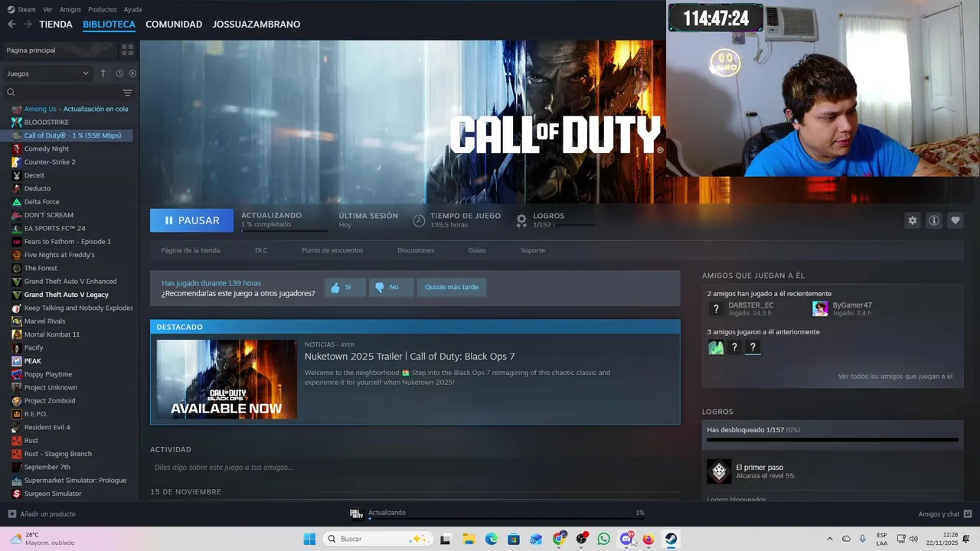Ver todos los amigos que juegan
Image resolution: width=980 pixels, height=551 pixels.
coord(895,377)
